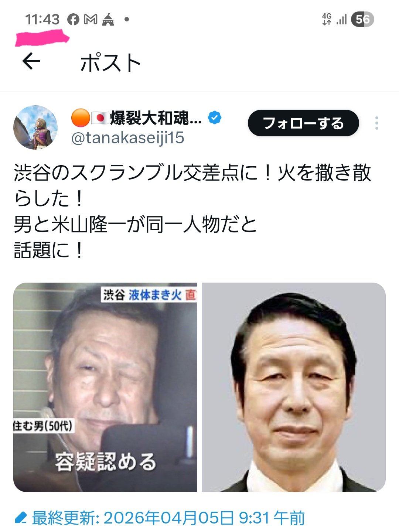Open the @tanakaseiji15 handle

127,138
